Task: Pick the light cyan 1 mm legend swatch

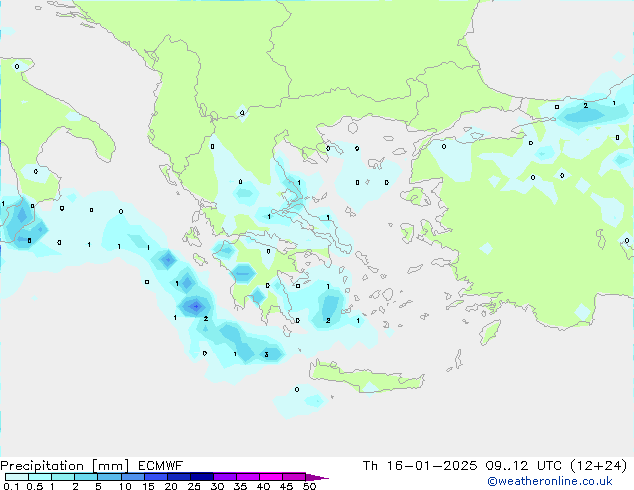Action: [63, 476]
